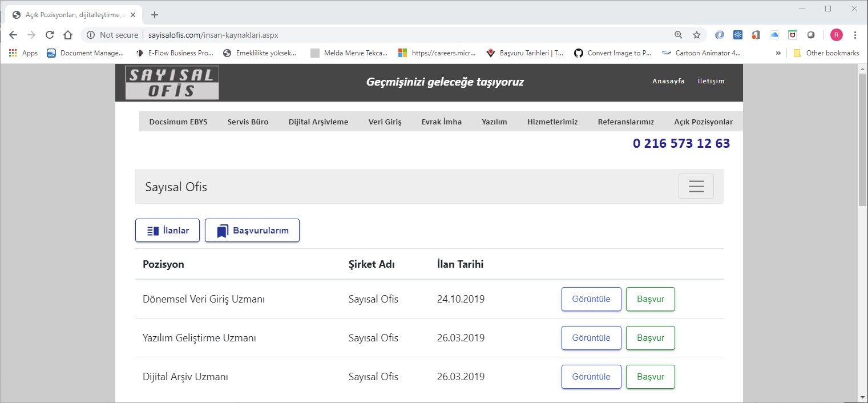Click the scrollbar down arrow
Image resolution: width=868 pixels, height=403 pixels.
pyautogui.click(x=863, y=397)
